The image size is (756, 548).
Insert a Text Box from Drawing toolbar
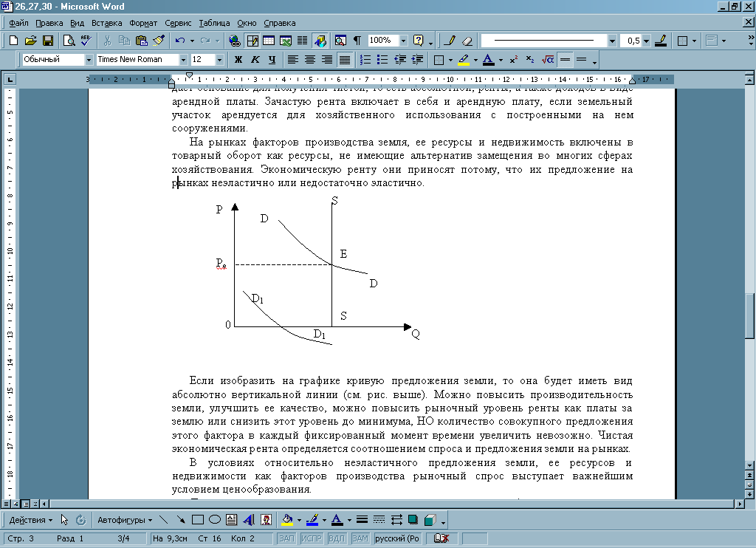point(231,519)
